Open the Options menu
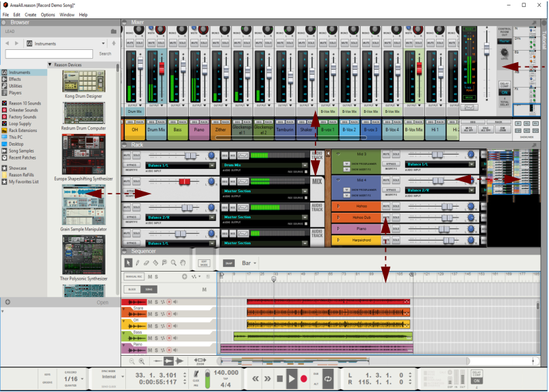549x392 pixels. coord(48,14)
